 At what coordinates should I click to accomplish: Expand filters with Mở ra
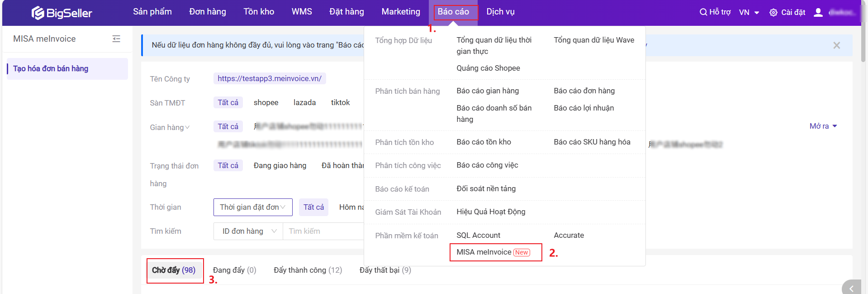click(x=823, y=126)
